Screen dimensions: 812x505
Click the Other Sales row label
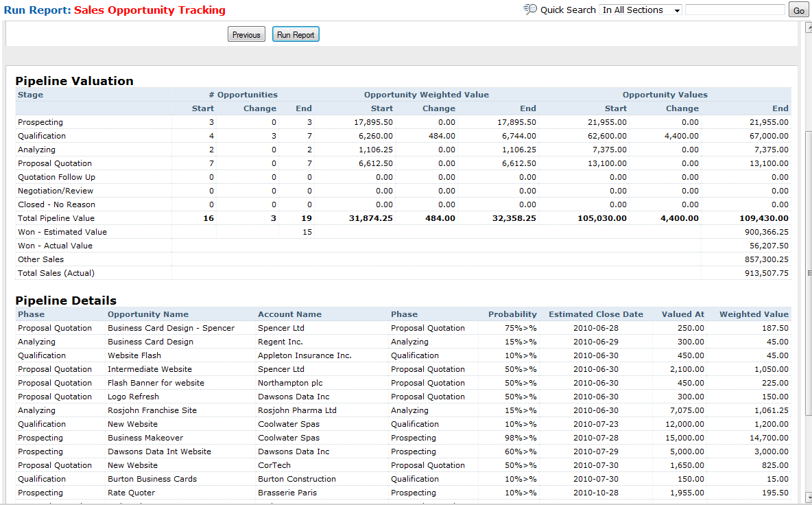41,259
